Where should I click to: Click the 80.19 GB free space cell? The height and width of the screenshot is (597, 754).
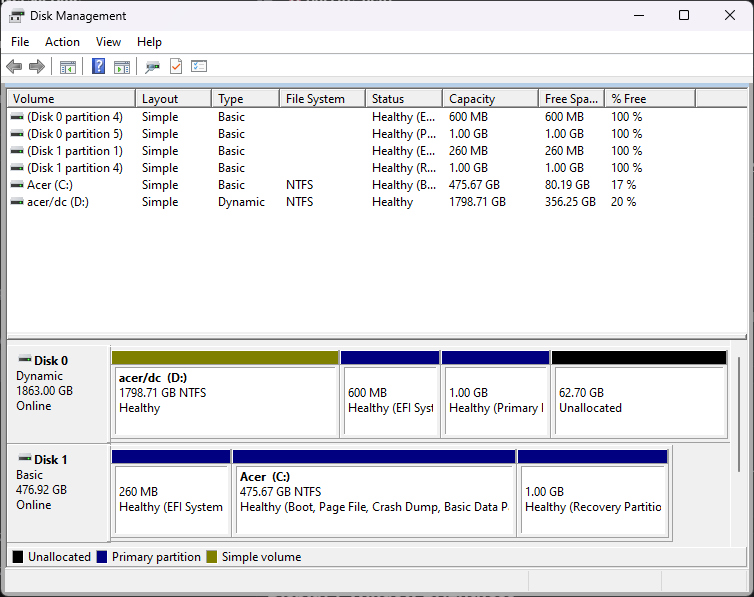pos(567,185)
